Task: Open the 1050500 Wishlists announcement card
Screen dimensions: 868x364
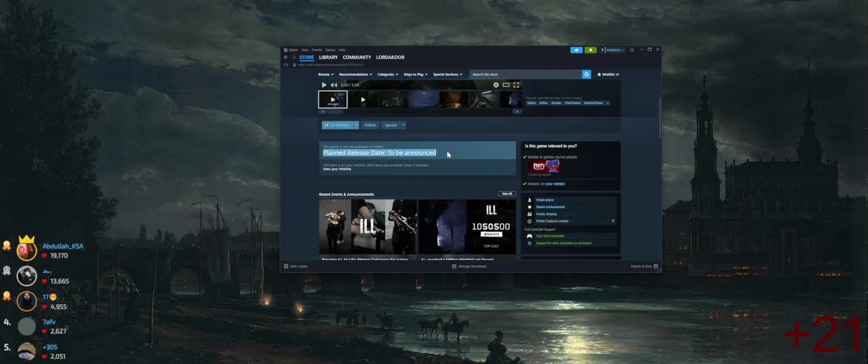Action: click(467, 230)
